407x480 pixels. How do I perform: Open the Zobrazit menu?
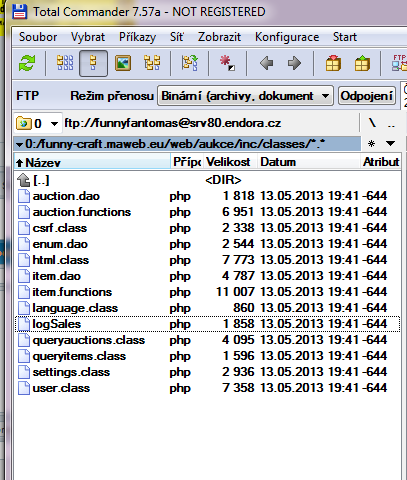coord(219,37)
